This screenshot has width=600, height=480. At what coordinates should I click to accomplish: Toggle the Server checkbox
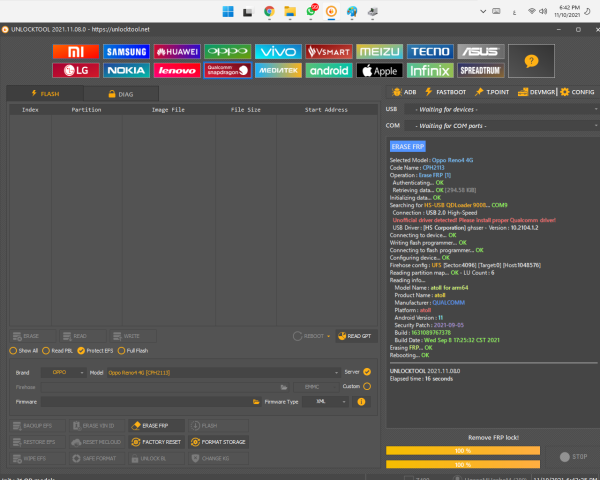367,372
